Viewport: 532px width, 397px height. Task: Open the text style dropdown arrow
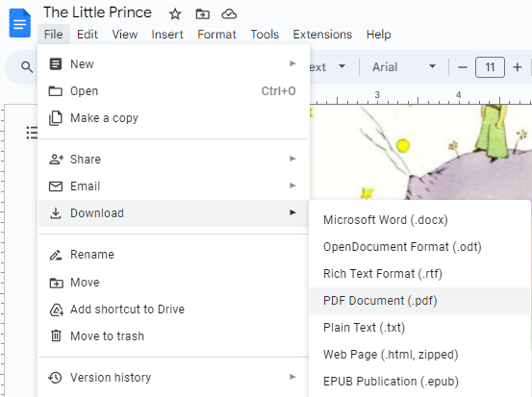342,66
